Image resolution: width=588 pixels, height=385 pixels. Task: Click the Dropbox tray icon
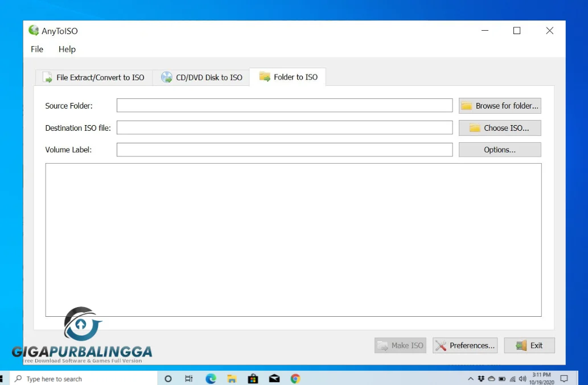point(481,379)
